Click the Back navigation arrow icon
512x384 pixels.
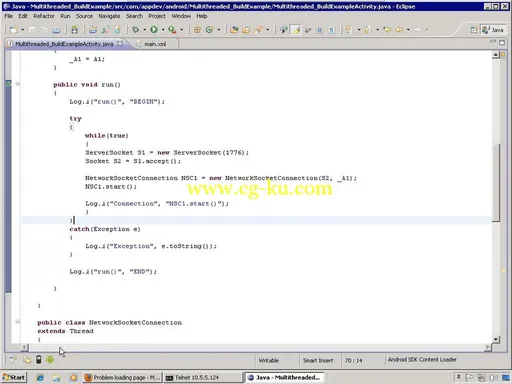(399, 30)
